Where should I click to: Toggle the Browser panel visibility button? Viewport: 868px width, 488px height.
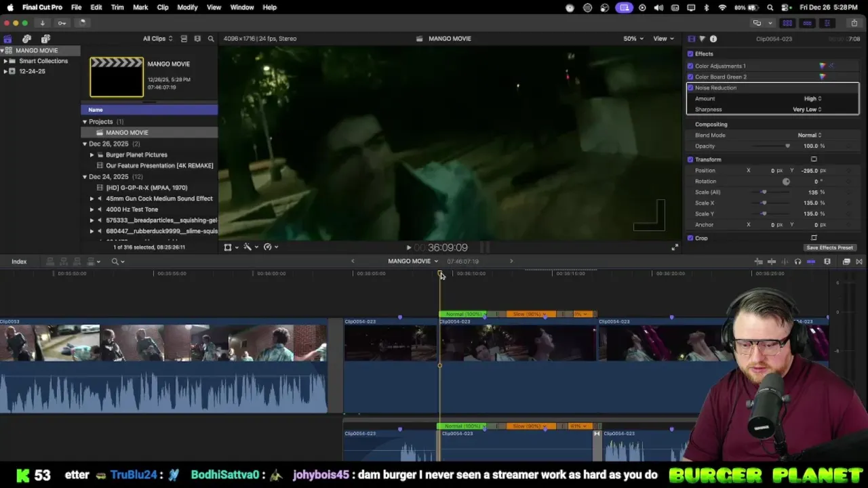pos(787,23)
